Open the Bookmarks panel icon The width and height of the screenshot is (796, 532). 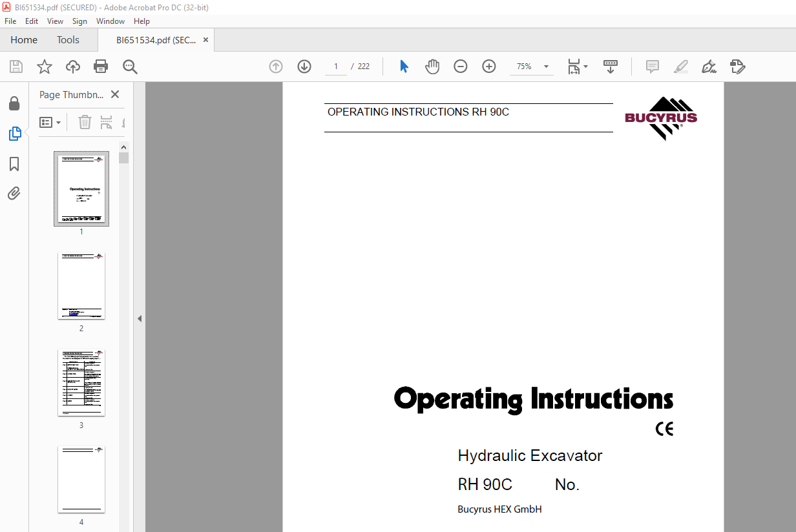(x=14, y=164)
